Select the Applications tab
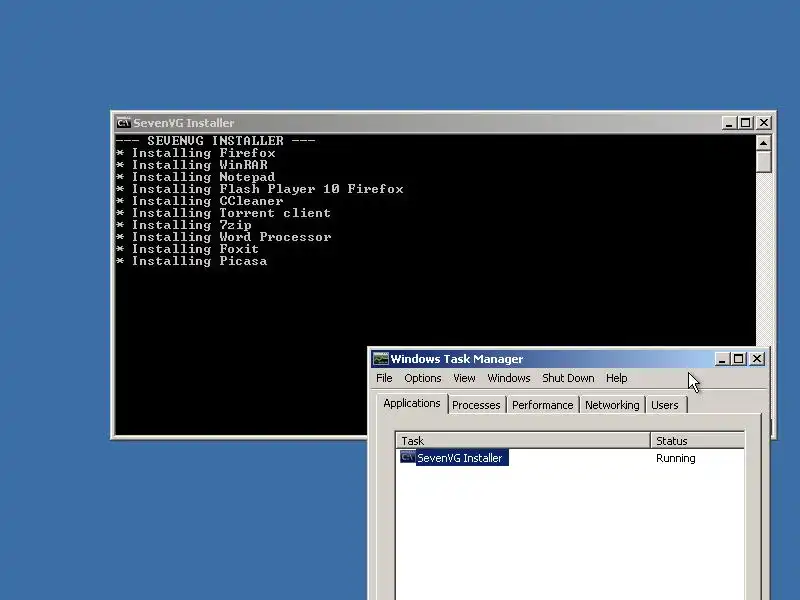 (x=412, y=403)
